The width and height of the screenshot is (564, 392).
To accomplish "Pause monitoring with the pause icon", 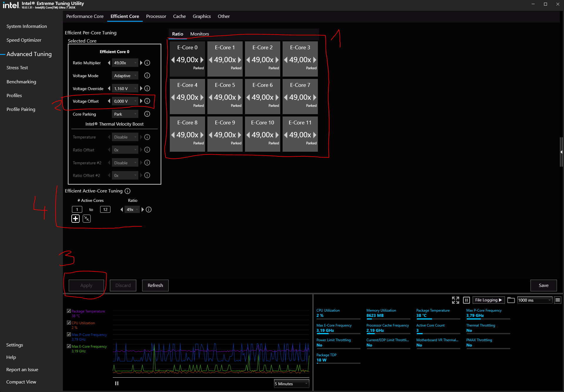I will tap(466, 300).
